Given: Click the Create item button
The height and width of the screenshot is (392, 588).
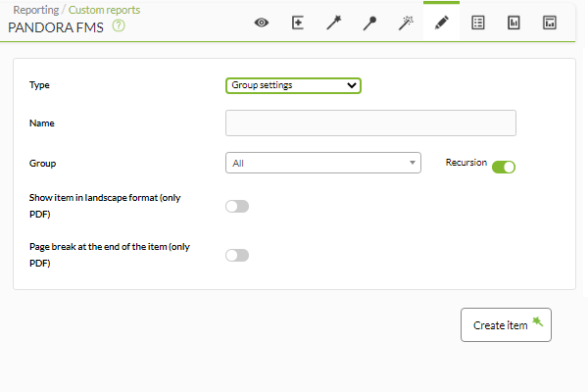Looking at the screenshot, I should (506, 324).
